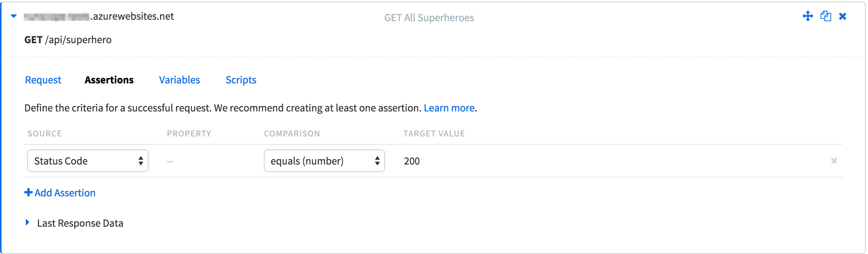The width and height of the screenshot is (868, 254).
Task: Click the GET /api/superhero request line
Action: (x=68, y=40)
